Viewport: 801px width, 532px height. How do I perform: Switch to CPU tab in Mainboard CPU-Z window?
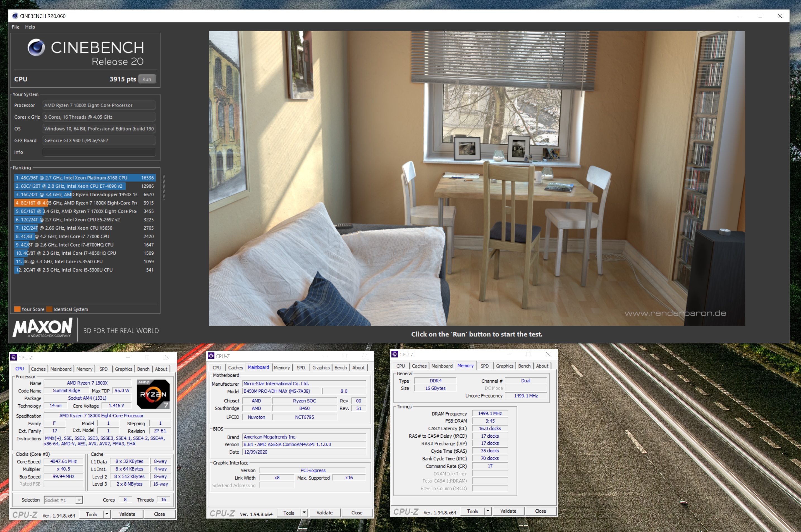217,368
